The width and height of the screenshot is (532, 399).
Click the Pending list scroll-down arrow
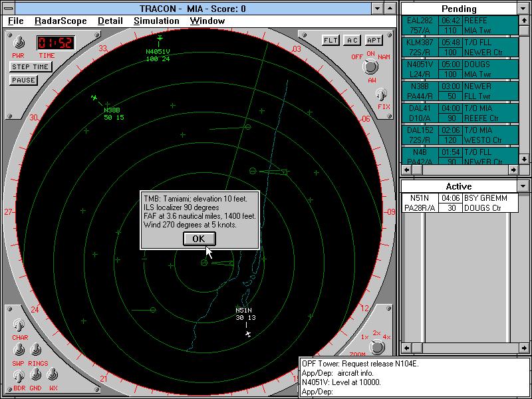coord(524,160)
